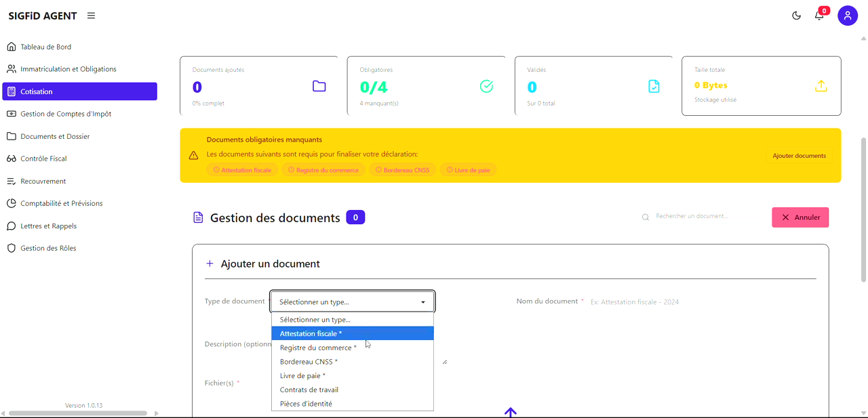Click the Documents et Dossier folder icon
Image resolution: width=868 pixels, height=418 pixels.
coord(11,136)
